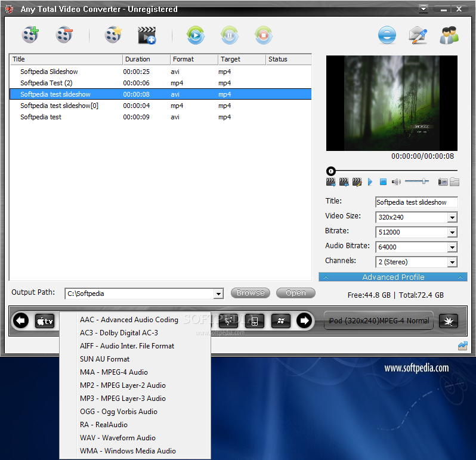Click the Target column header

click(242, 59)
